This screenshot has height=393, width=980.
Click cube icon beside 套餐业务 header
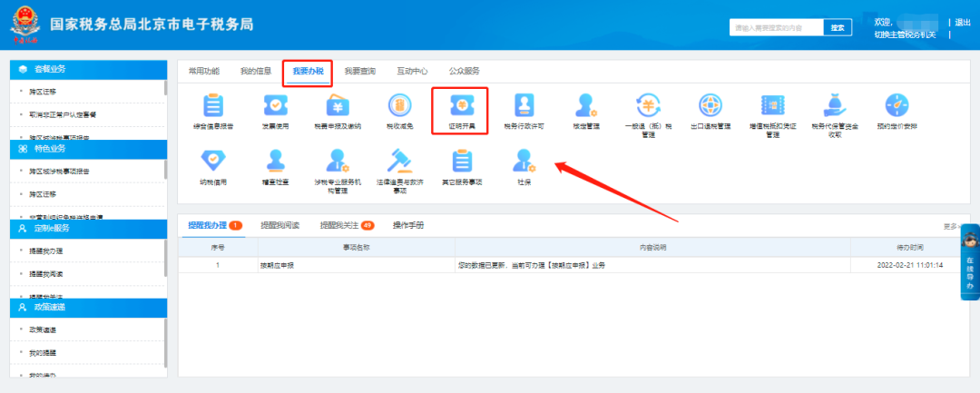23,69
